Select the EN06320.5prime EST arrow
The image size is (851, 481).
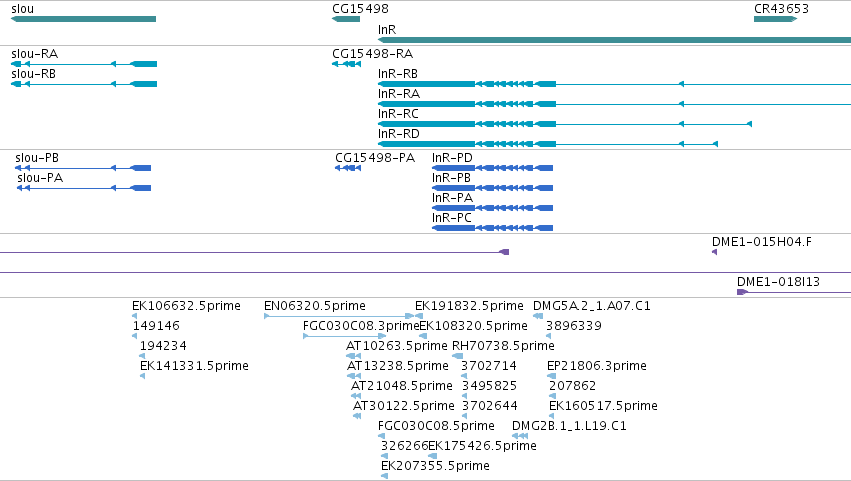click(x=339, y=316)
